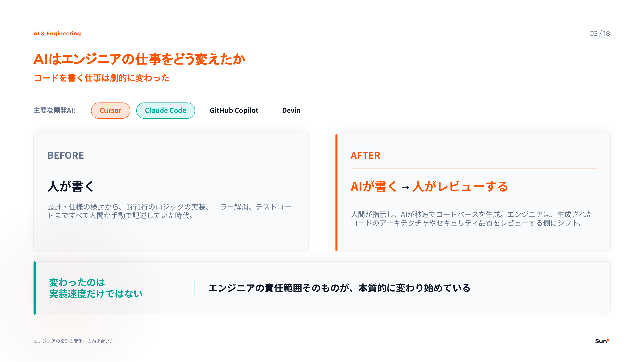Click the BEFORE card heading
This screenshot has height=362, width=644.
[x=66, y=155]
